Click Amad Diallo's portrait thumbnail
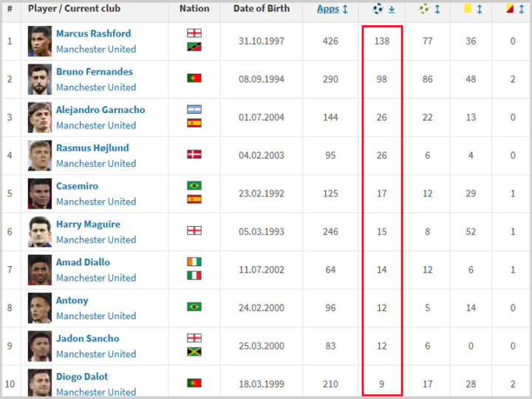The height and width of the screenshot is (399, 532). [x=40, y=270]
